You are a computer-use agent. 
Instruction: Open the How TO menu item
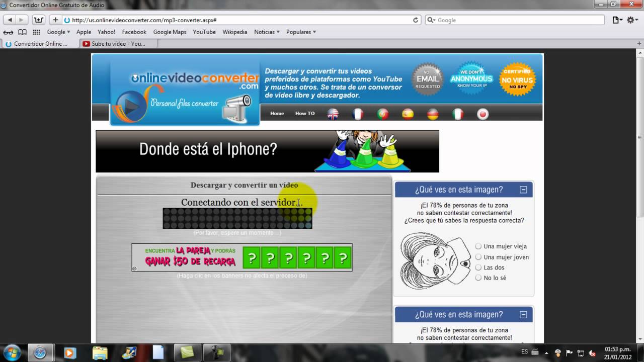305,114
